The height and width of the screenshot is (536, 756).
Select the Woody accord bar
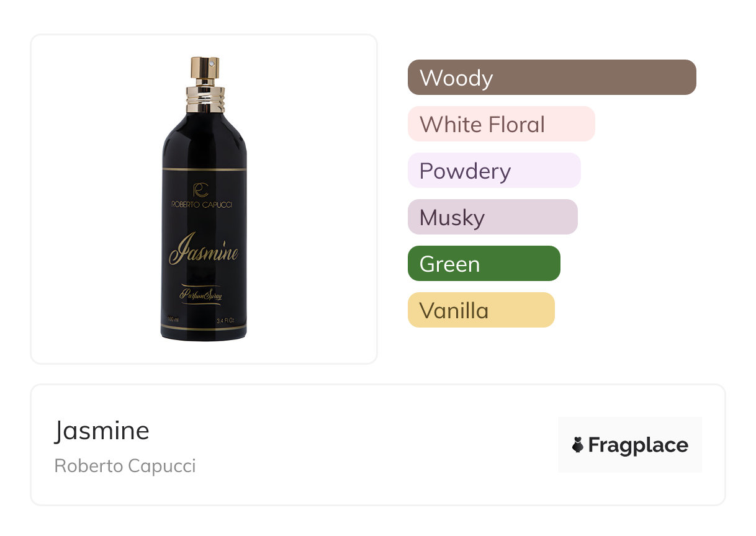552,78
